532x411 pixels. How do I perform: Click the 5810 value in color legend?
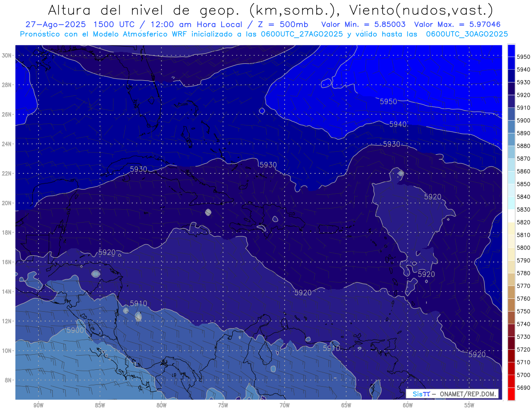pos(524,235)
